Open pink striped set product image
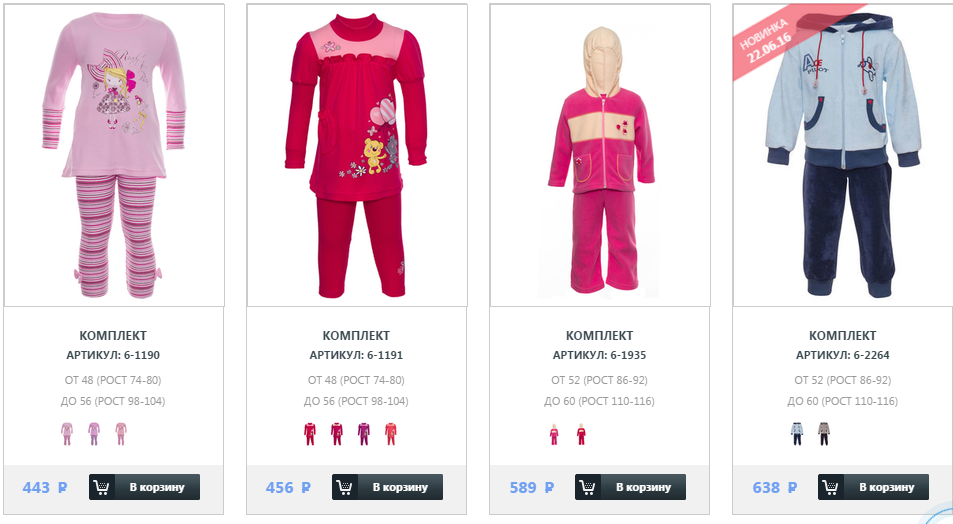Screen dimensions: 953x524 (x=114, y=155)
